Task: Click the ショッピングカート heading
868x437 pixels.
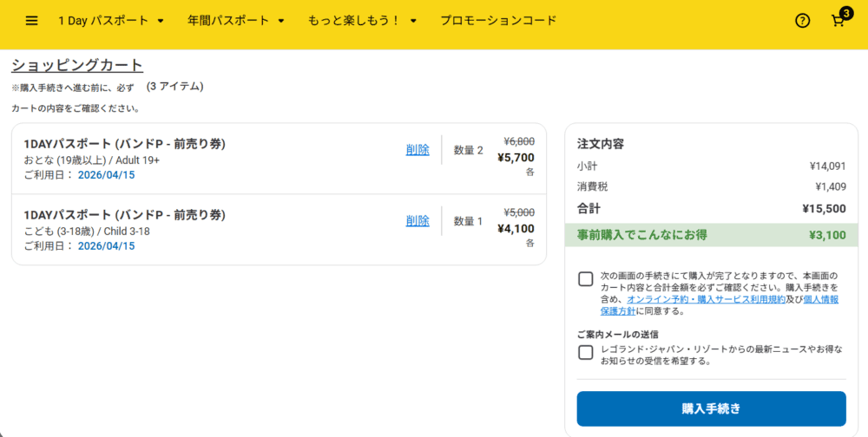Action: [77, 65]
